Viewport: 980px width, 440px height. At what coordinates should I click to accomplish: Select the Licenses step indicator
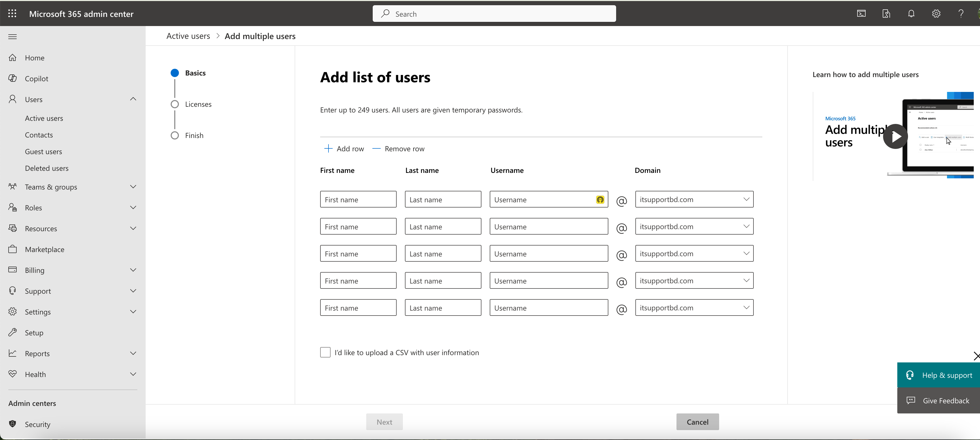[175, 104]
